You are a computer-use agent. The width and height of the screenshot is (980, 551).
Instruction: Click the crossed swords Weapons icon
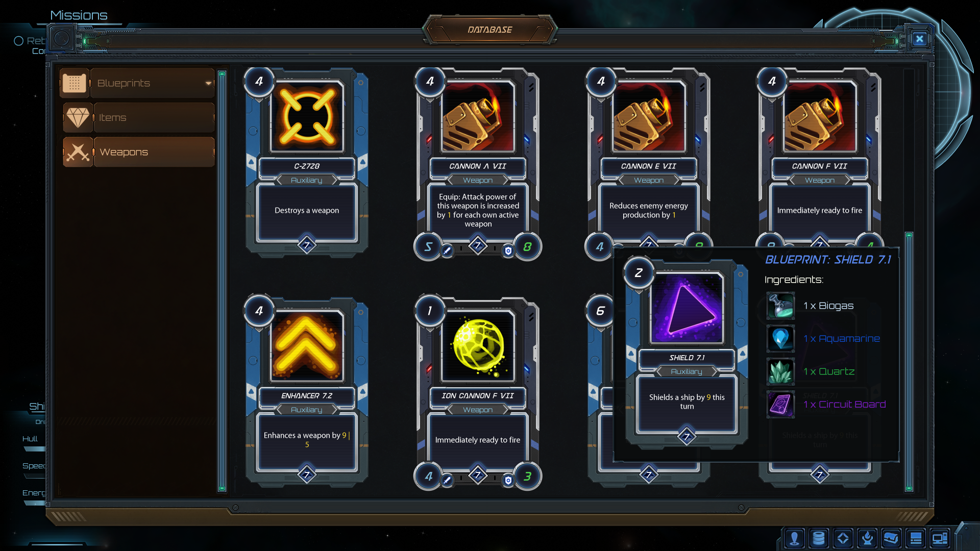click(78, 152)
